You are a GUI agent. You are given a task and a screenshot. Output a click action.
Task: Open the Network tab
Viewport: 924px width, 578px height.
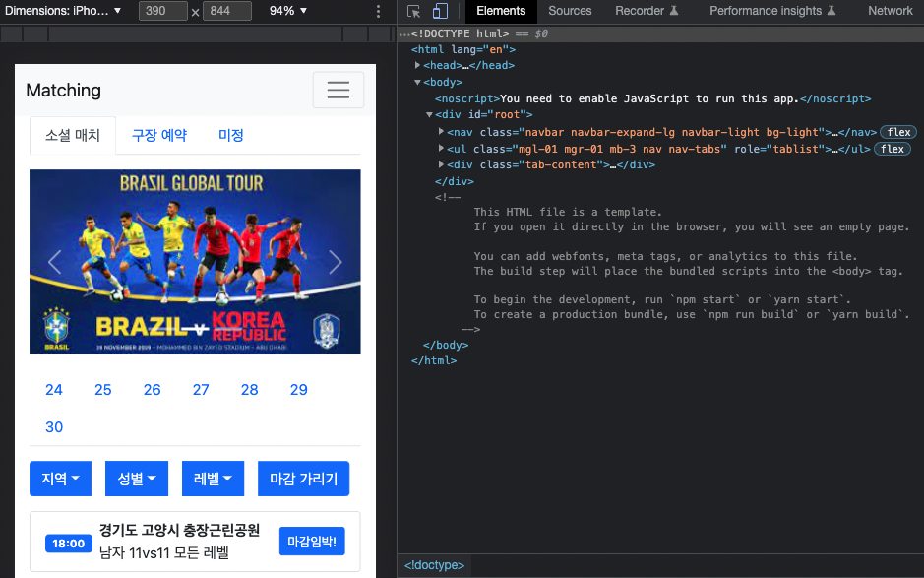tap(890, 11)
